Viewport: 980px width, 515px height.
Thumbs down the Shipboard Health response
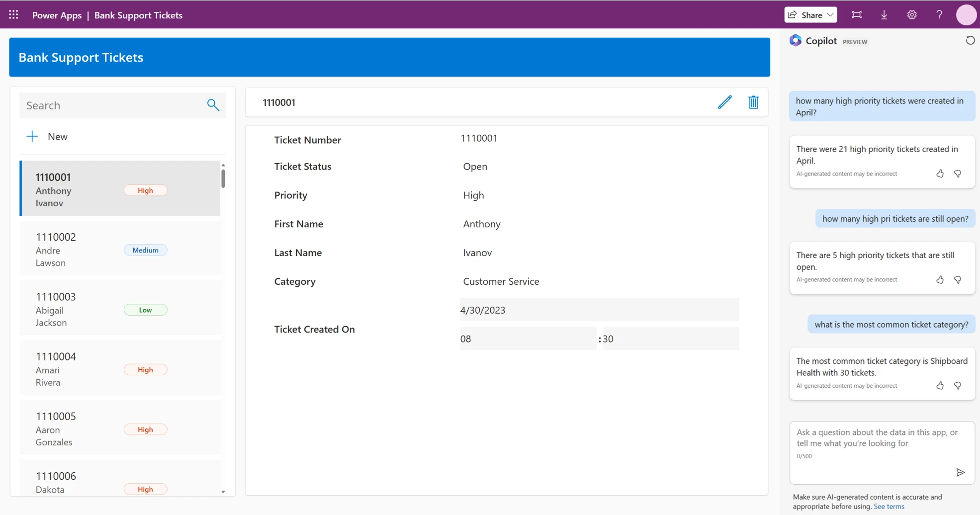point(958,385)
